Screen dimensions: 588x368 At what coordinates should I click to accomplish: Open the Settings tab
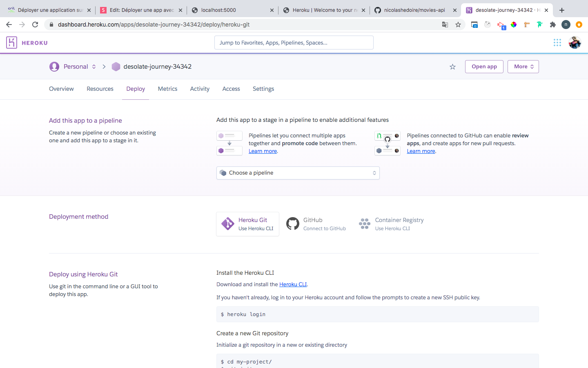pos(263,89)
